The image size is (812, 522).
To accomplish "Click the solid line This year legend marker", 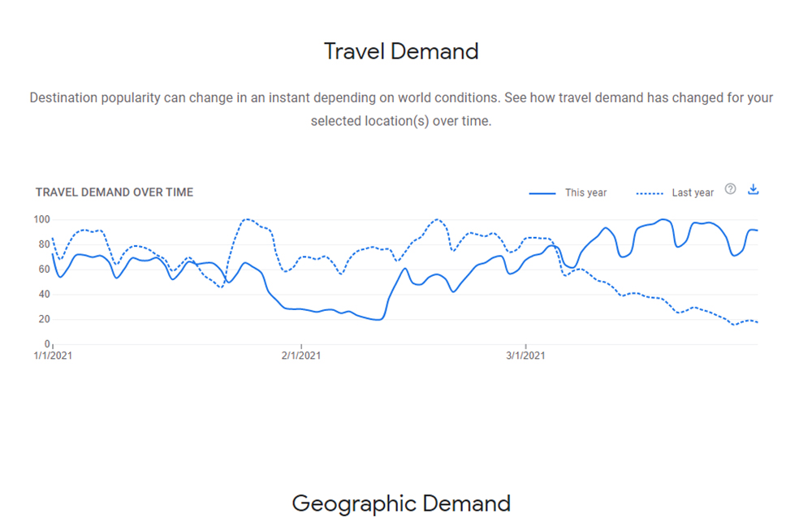I will pyautogui.click(x=542, y=193).
